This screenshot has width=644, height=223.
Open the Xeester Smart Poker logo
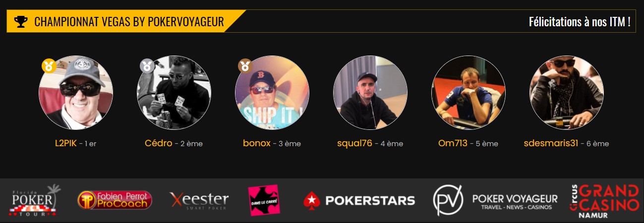click(x=199, y=200)
